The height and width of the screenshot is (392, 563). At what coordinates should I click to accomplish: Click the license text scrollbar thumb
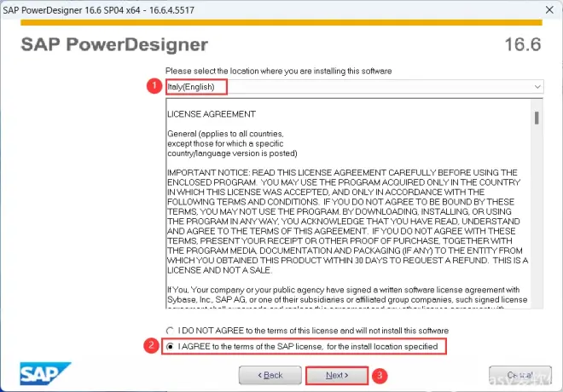click(x=537, y=118)
